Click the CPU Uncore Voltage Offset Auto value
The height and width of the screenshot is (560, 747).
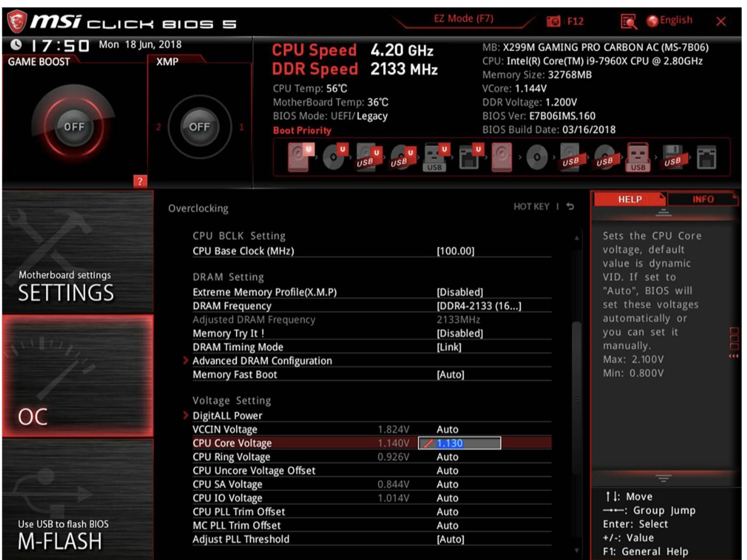pos(447,471)
